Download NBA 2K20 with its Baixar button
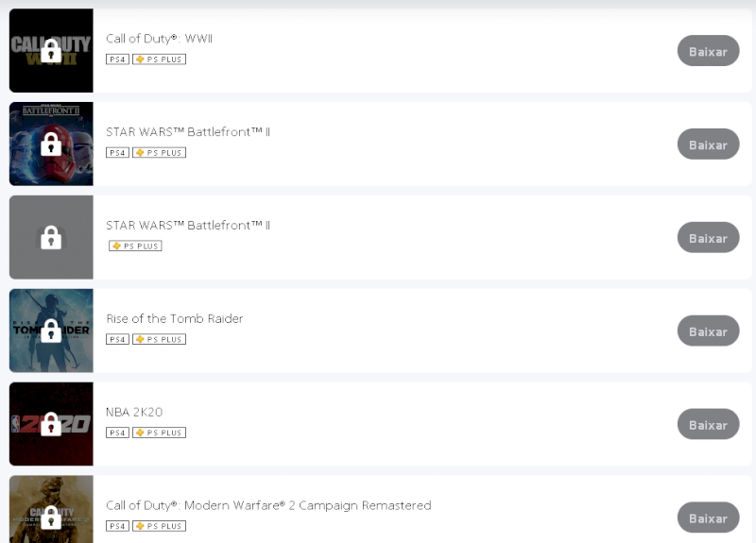The image size is (756, 543). (708, 424)
